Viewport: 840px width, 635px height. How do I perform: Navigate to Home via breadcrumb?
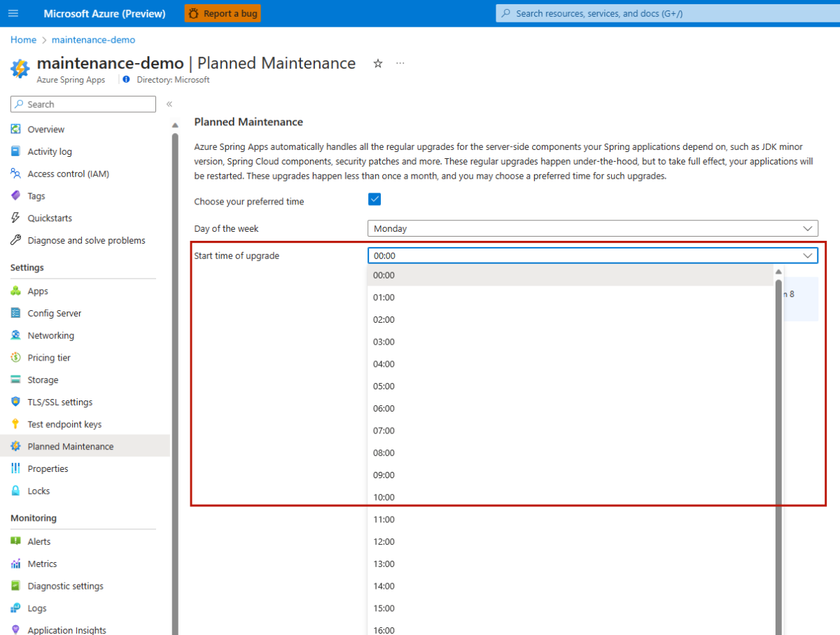pyautogui.click(x=23, y=39)
